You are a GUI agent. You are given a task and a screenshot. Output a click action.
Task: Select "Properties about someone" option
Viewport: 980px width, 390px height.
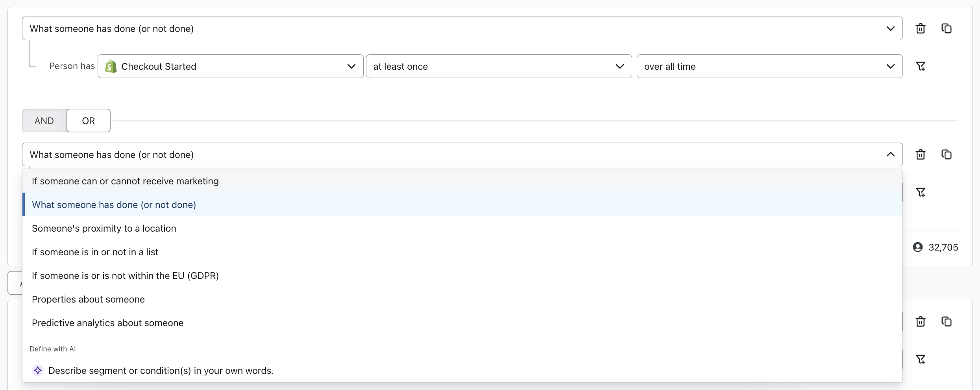(x=88, y=299)
